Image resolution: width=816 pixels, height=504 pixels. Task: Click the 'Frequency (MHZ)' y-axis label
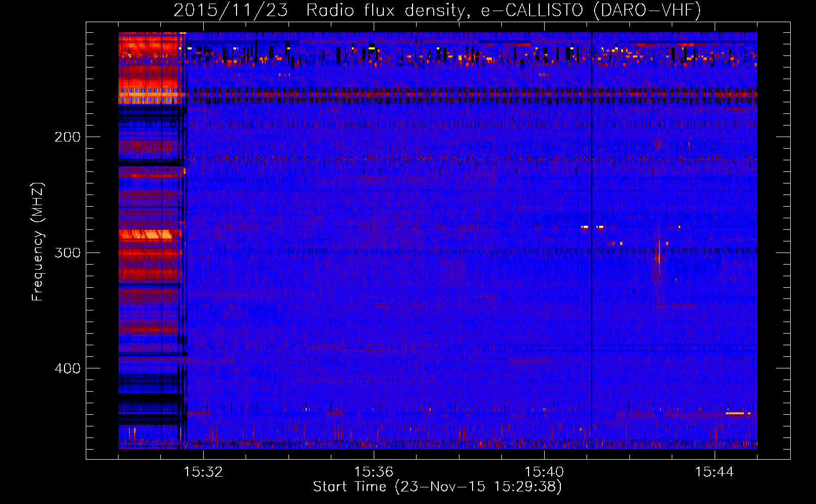point(38,242)
